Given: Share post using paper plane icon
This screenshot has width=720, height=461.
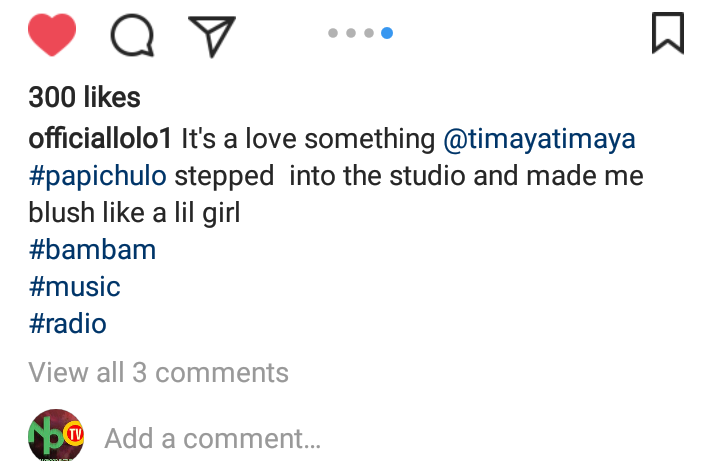Looking at the screenshot, I should point(211,36).
